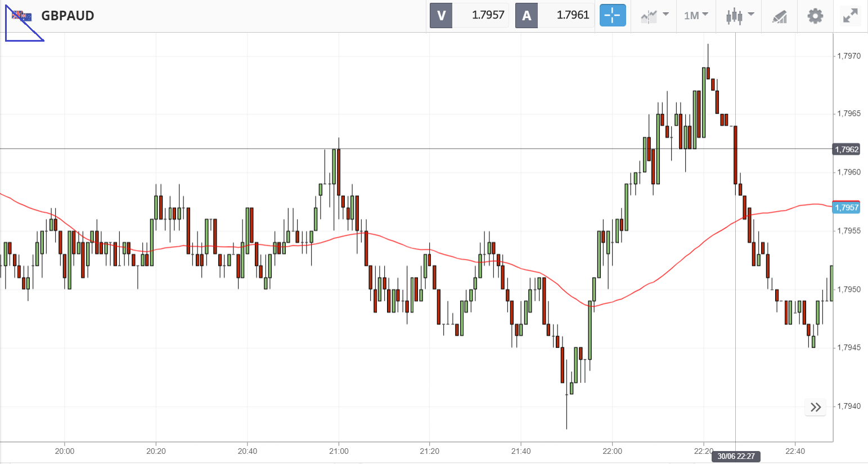868x464 pixels.
Task: Click the V sell button
Action: (x=441, y=16)
